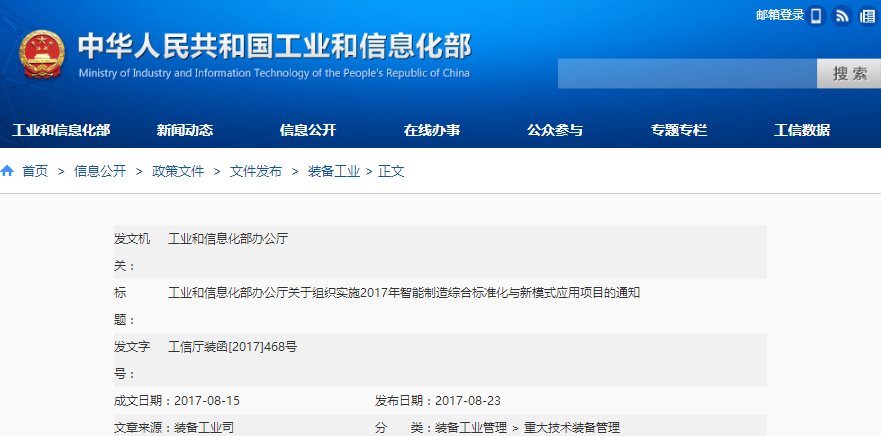Click 正文 in breadcrumb
This screenshot has width=881, height=436.
[x=391, y=171]
